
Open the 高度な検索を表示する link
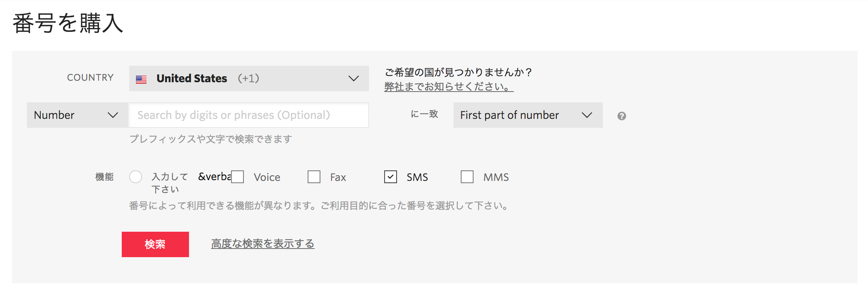[263, 244]
